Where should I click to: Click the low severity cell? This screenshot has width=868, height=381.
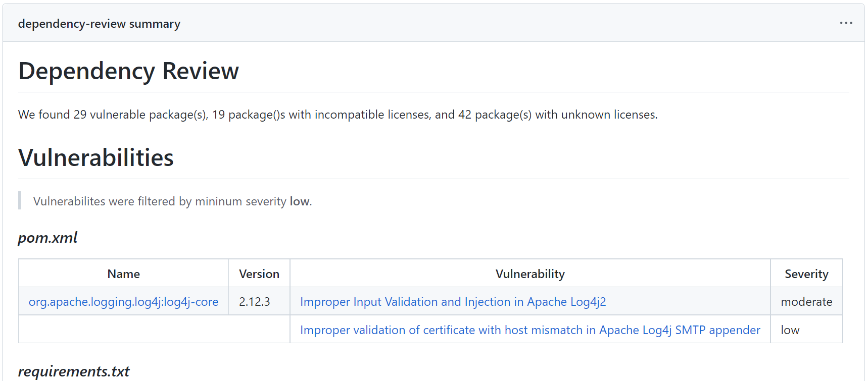pos(806,330)
